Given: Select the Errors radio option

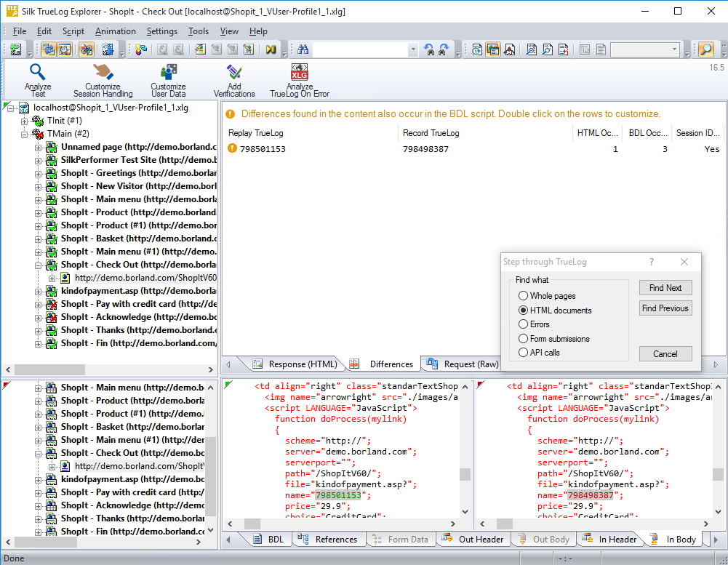Looking at the screenshot, I should coord(524,324).
